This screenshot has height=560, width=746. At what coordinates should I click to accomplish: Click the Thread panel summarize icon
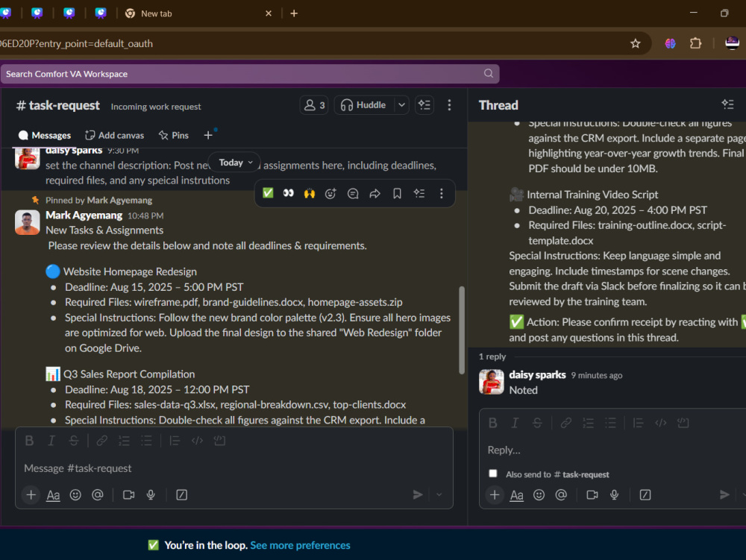(x=727, y=104)
